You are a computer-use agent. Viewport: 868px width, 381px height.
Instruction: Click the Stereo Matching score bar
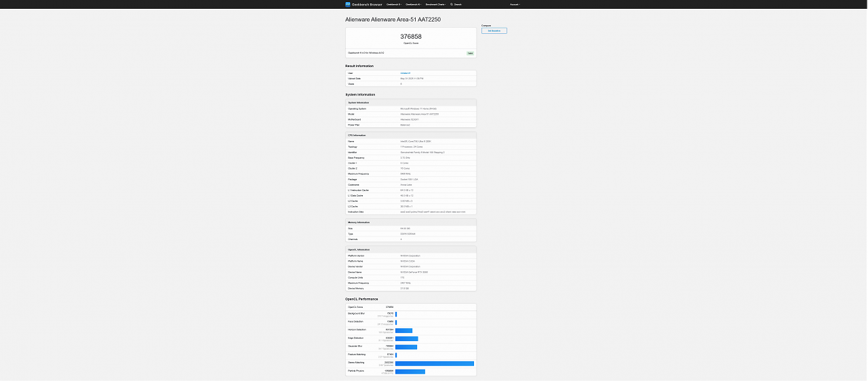(x=435, y=363)
